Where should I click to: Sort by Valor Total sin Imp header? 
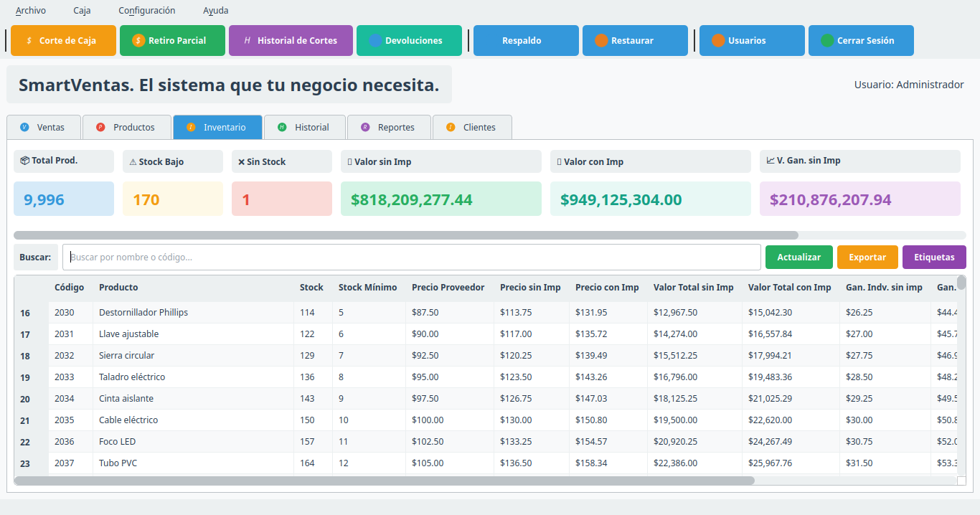694,287
